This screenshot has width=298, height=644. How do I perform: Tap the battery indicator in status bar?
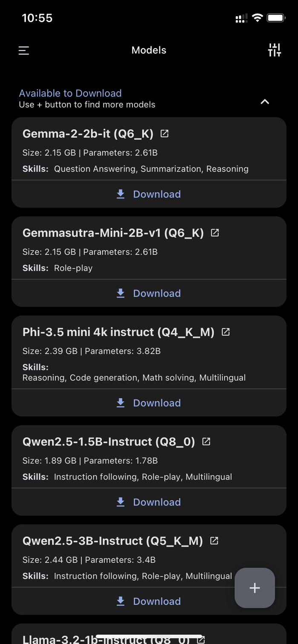click(x=276, y=18)
